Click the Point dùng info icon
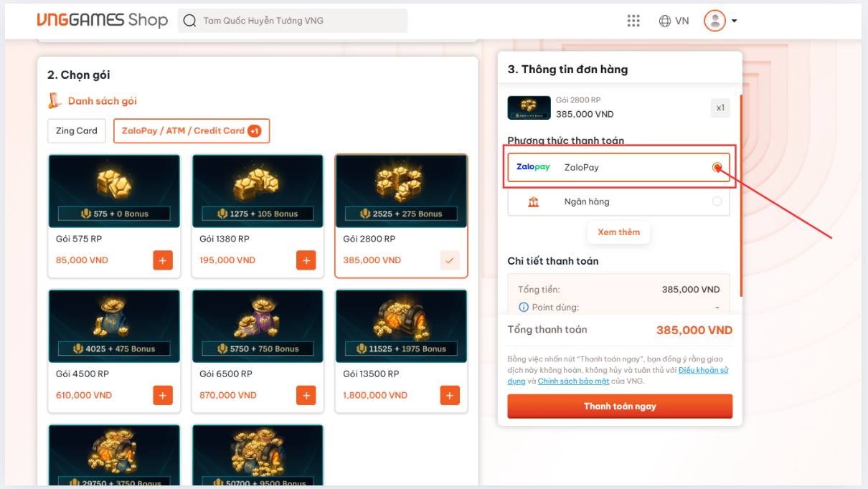Screen dimensions: 868x489 tap(523, 307)
